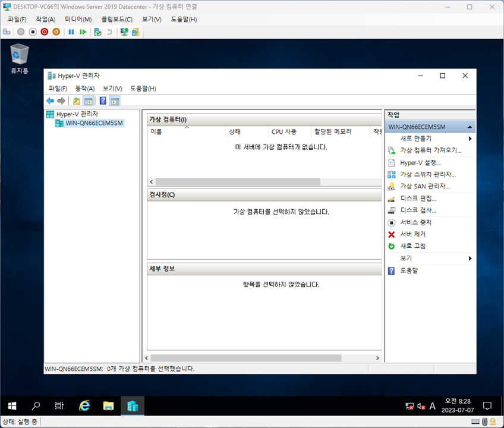The width and height of the screenshot is (504, 428).
Task: Open 동작(A) menu in Hyper-V 관리자
Action: (85, 89)
